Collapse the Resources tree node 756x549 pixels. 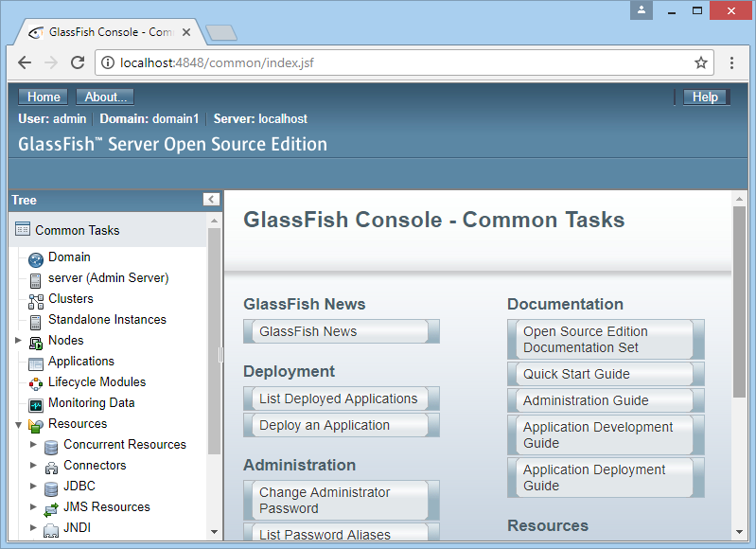18,425
